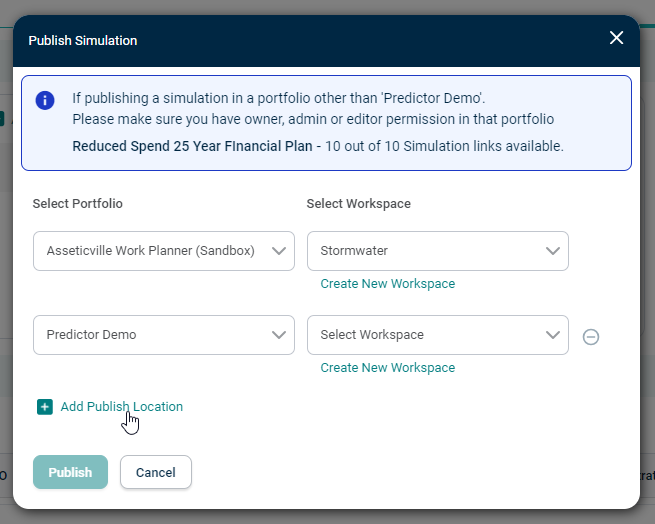Image resolution: width=655 pixels, height=524 pixels.
Task: Click the Publish button
Action: [x=70, y=472]
